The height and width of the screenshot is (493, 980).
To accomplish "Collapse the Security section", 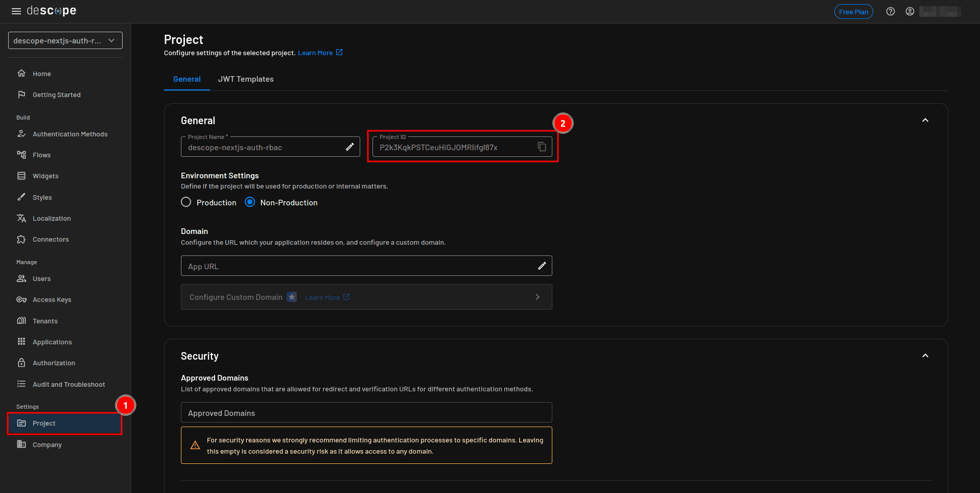I will click(x=925, y=356).
